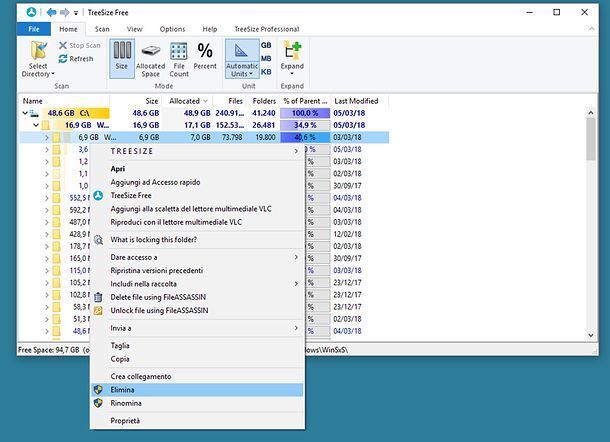Choose Aggiungi ad Accesso rapido

[197, 182]
